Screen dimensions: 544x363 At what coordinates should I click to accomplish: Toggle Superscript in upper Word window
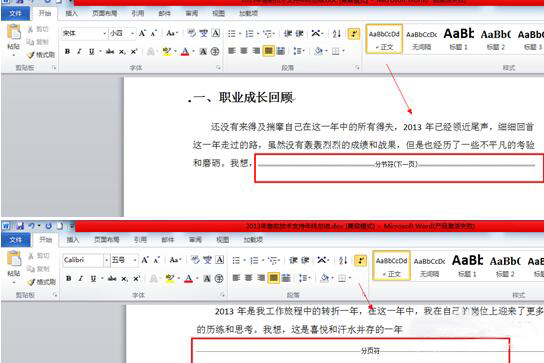tap(134, 52)
